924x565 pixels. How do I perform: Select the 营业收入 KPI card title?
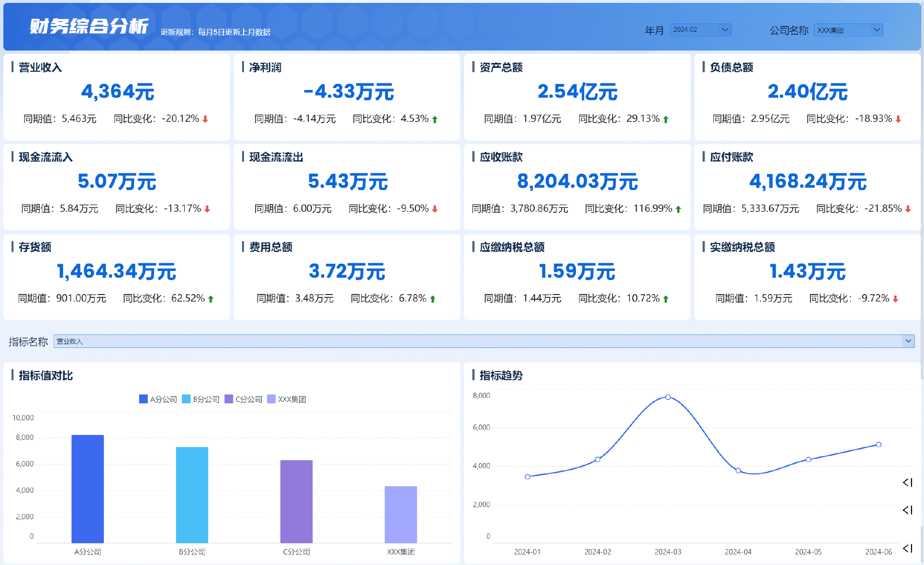(x=40, y=67)
